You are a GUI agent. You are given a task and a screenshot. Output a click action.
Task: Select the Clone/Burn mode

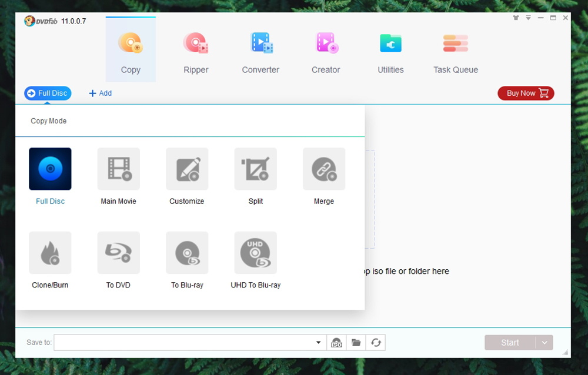click(50, 252)
